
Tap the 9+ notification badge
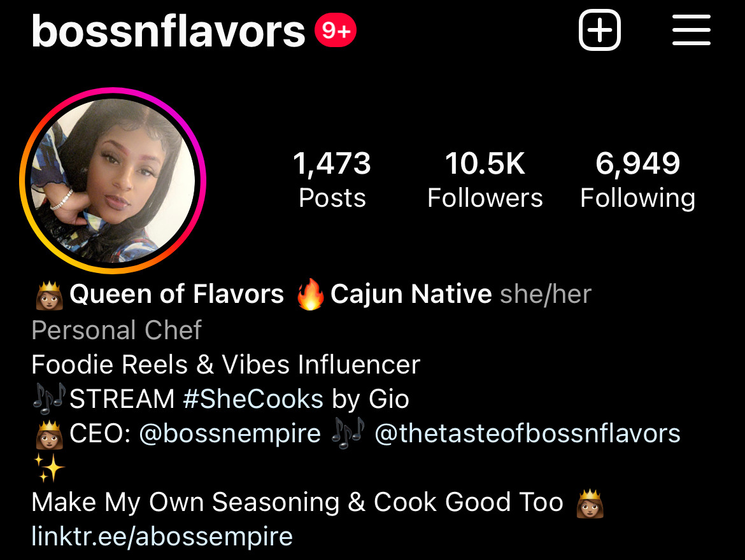[x=336, y=31]
